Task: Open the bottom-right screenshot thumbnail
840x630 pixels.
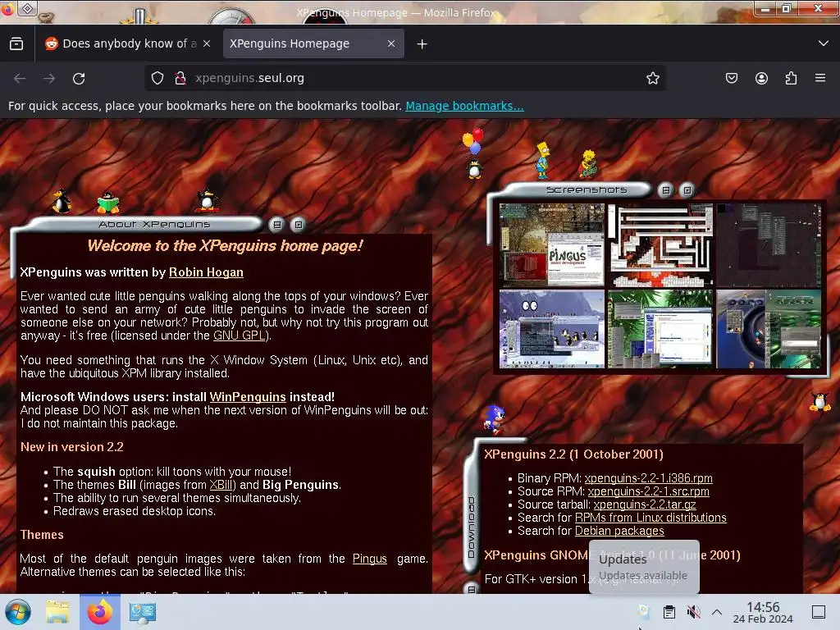Action: coord(769,329)
